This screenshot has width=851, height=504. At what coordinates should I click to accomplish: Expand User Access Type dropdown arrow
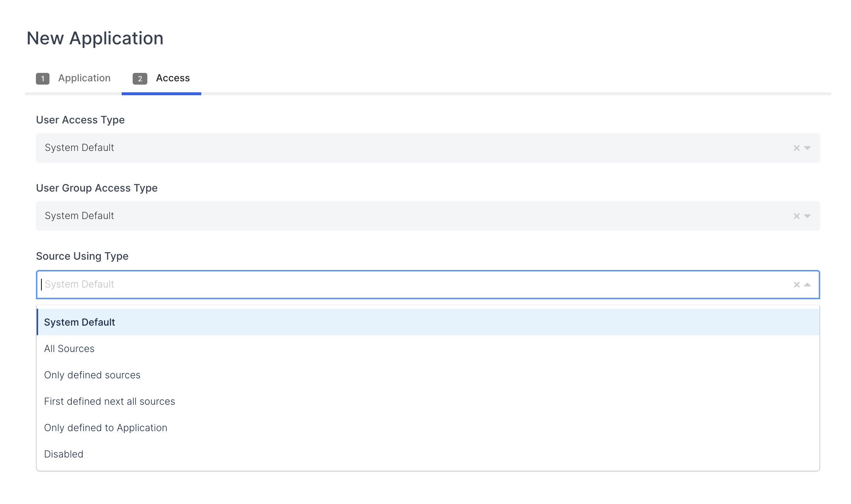pos(807,148)
